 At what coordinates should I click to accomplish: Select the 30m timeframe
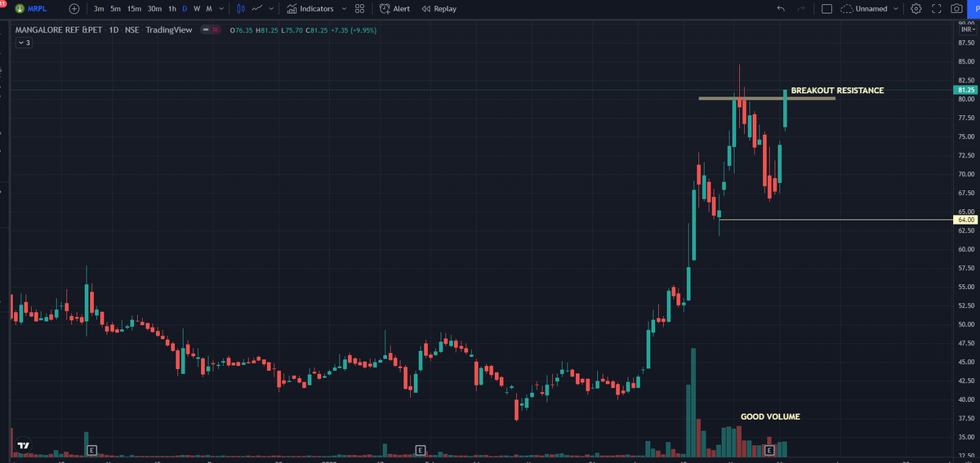154,8
